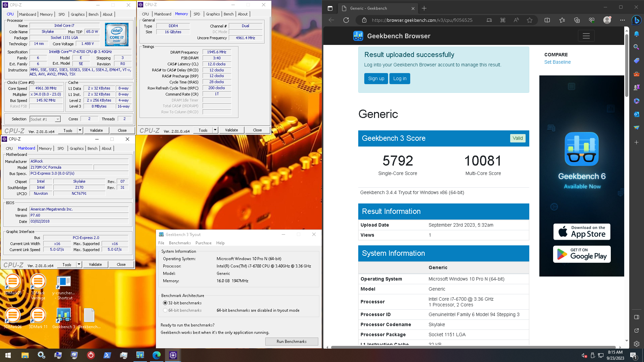Open the Geekbench Browser hamburger menu
This screenshot has width=644, height=362.
[586, 36]
